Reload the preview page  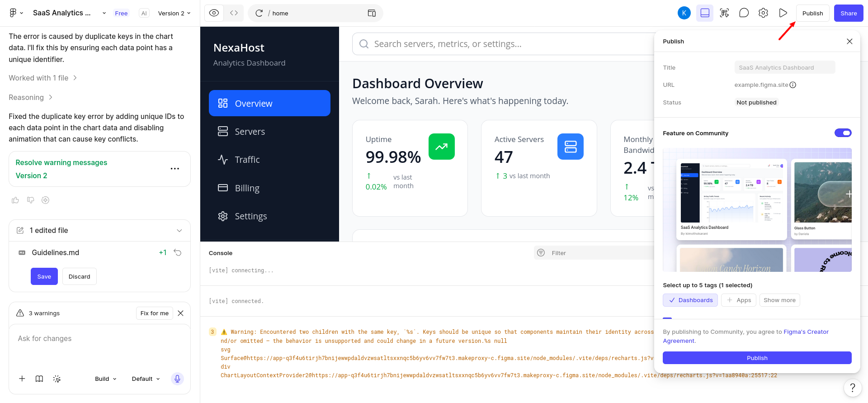259,13
